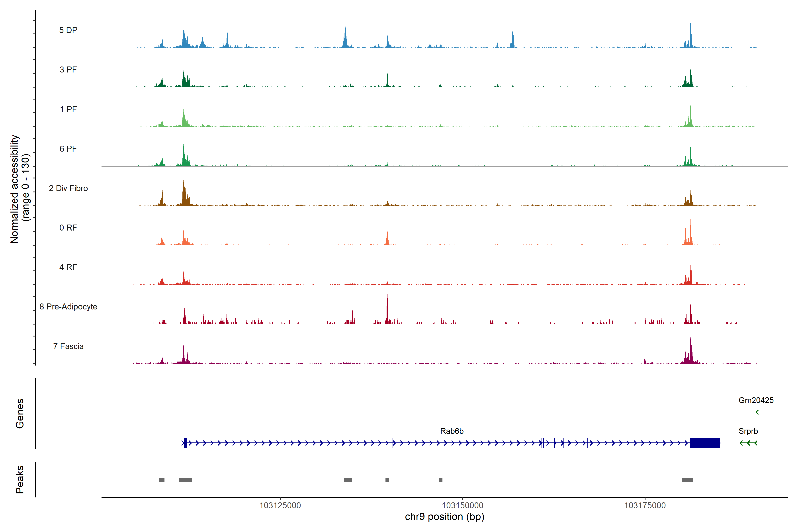Click the 2 Div Fibro track label
Screen dimensions: 798x532
point(68,188)
